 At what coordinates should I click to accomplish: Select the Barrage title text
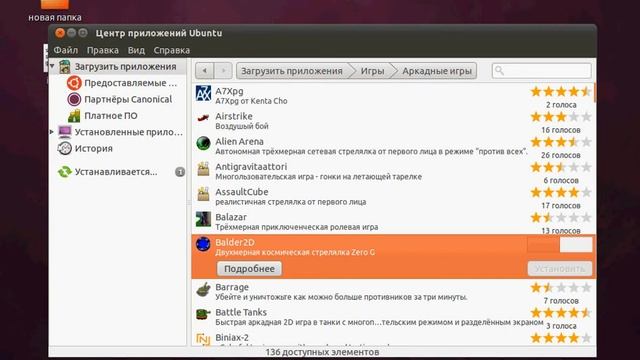click(232, 287)
